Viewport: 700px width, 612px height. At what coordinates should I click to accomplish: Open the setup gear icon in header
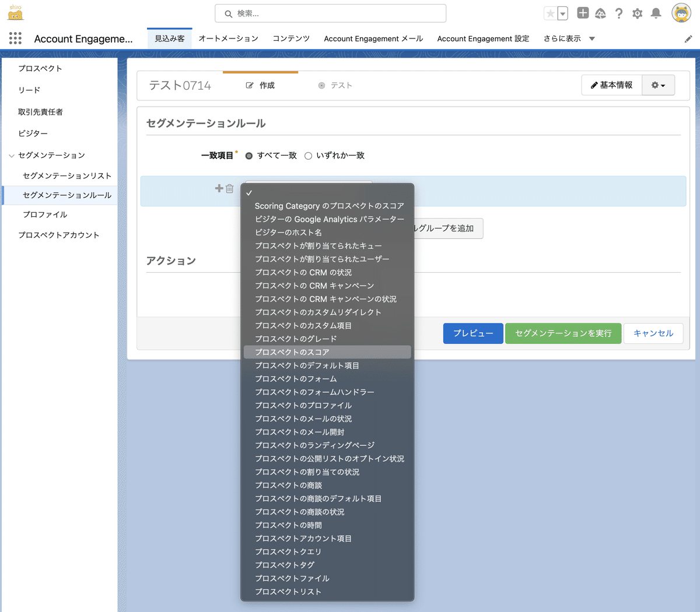coord(638,13)
